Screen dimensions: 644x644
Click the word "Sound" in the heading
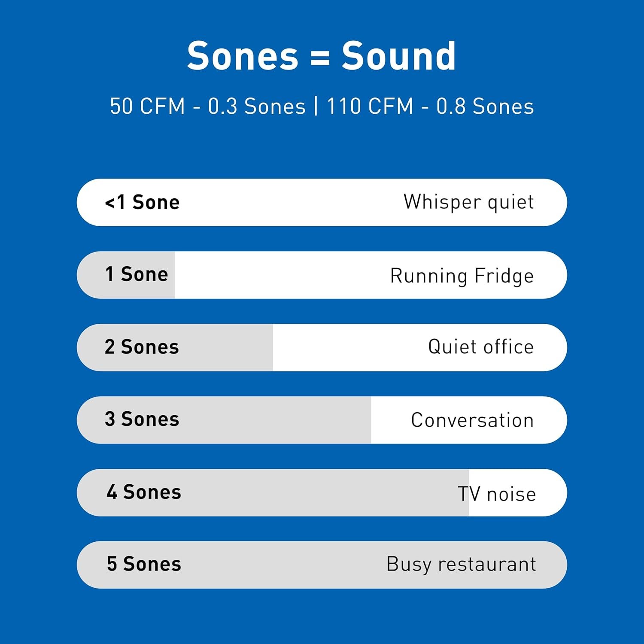click(398, 56)
